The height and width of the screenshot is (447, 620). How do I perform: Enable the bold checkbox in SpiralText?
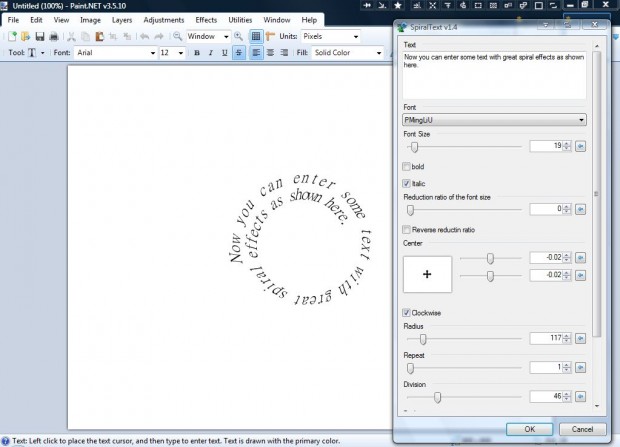pyautogui.click(x=406, y=167)
